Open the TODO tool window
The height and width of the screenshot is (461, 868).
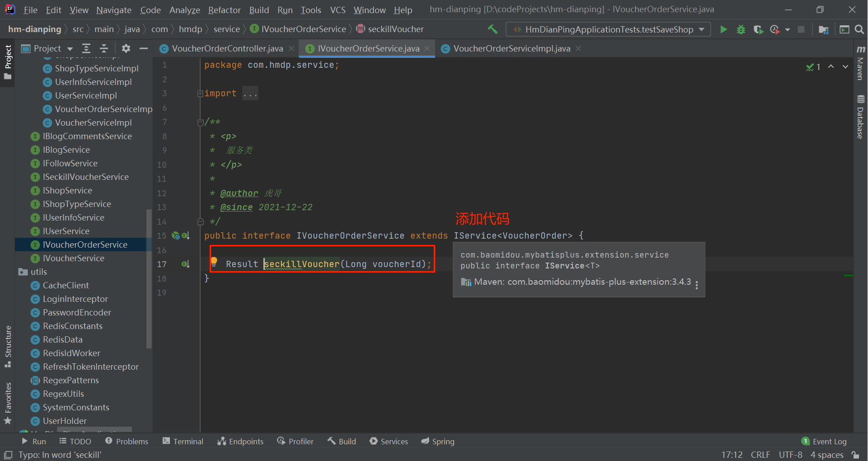(x=75, y=442)
